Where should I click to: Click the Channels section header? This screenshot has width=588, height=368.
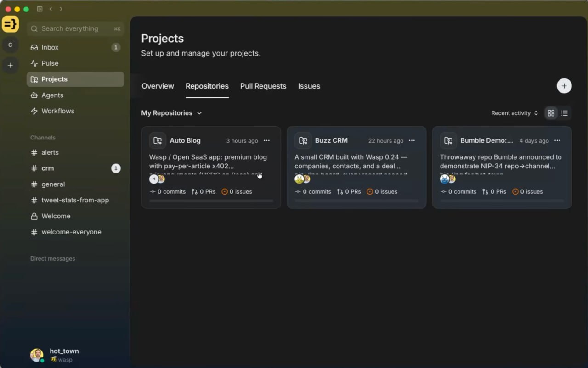point(43,138)
